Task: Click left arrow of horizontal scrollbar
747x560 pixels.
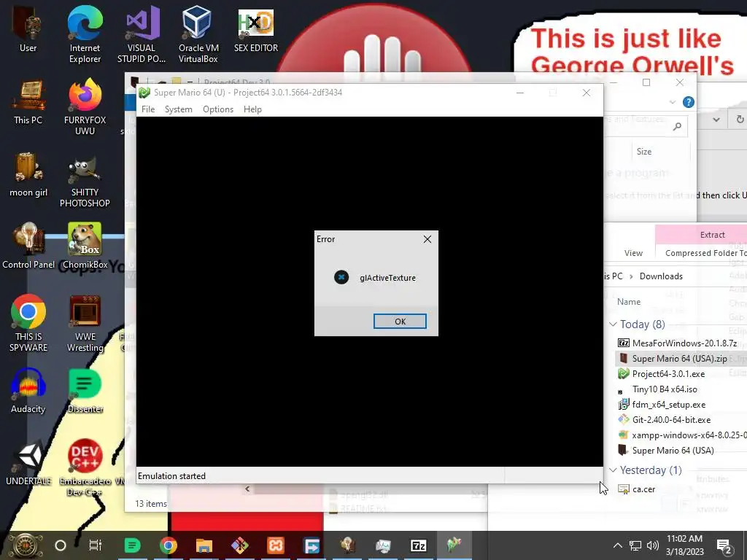Action: (247, 489)
